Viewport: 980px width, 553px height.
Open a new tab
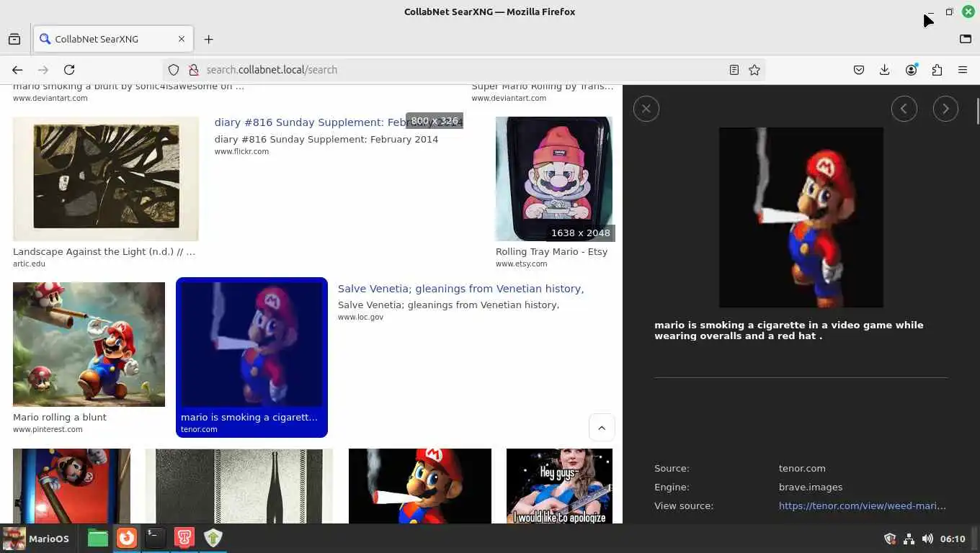(x=208, y=39)
